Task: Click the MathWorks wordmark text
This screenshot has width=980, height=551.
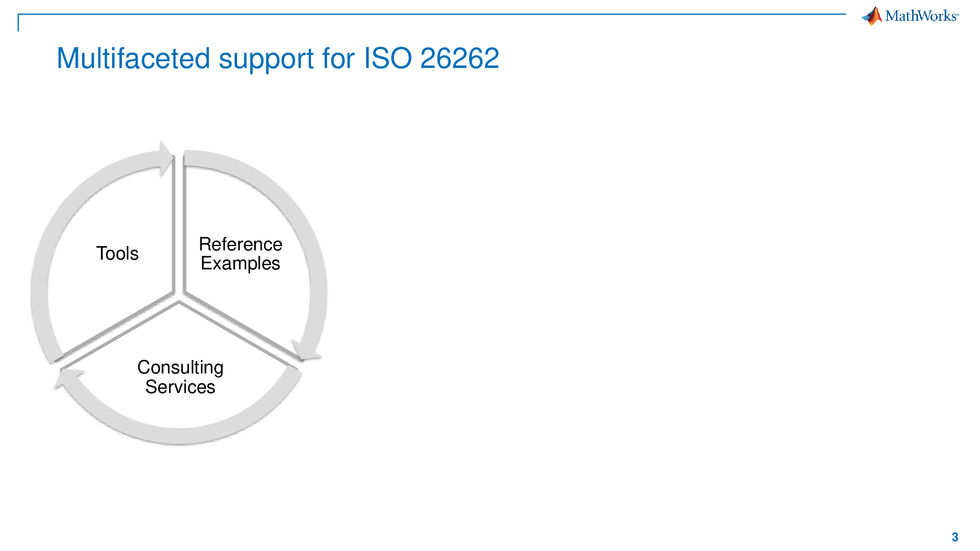Action: (922, 17)
